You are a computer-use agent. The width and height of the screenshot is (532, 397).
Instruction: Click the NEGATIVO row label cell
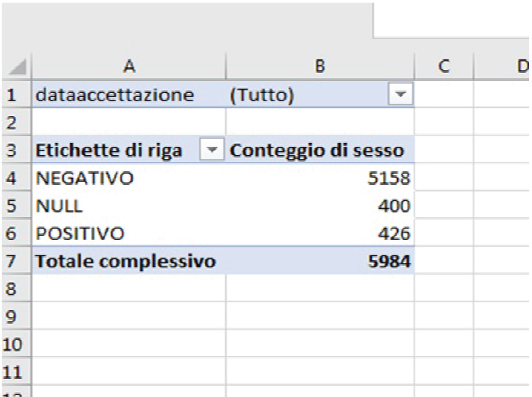[85, 178]
